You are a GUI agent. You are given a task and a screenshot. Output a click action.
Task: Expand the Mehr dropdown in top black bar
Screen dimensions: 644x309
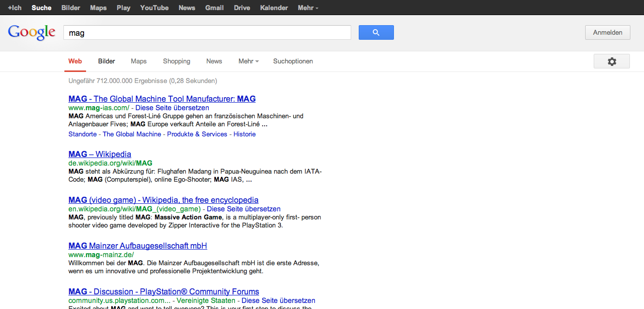pos(307,8)
